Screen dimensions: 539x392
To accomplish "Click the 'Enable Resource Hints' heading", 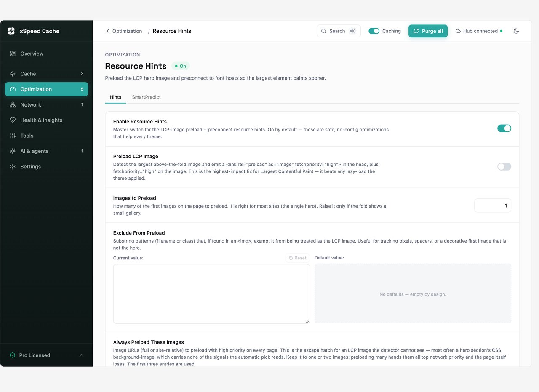I will [140, 122].
